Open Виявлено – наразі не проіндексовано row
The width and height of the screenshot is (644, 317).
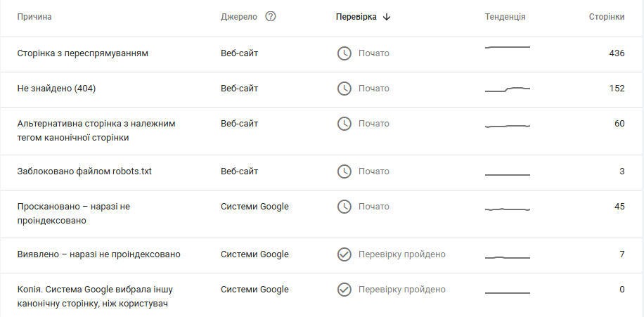click(x=98, y=254)
